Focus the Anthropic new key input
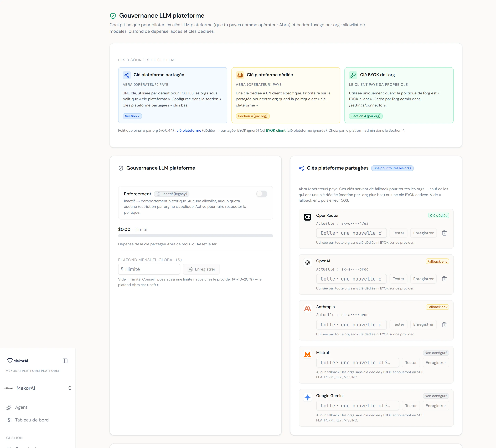 [x=351, y=325]
